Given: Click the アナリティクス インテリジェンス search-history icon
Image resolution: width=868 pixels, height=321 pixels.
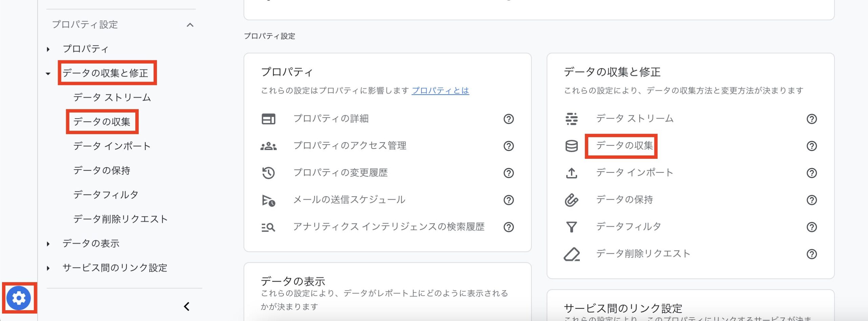Looking at the screenshot, I should tap(269, 227).
